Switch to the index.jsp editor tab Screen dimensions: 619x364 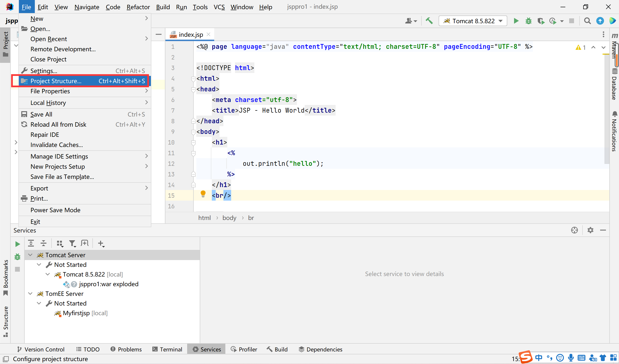(190, 35)
